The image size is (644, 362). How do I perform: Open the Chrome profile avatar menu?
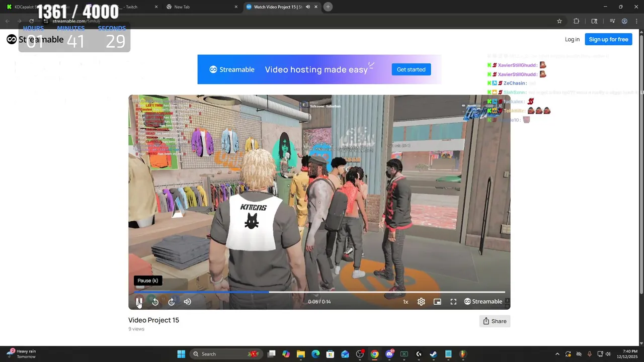click(624, 21)
